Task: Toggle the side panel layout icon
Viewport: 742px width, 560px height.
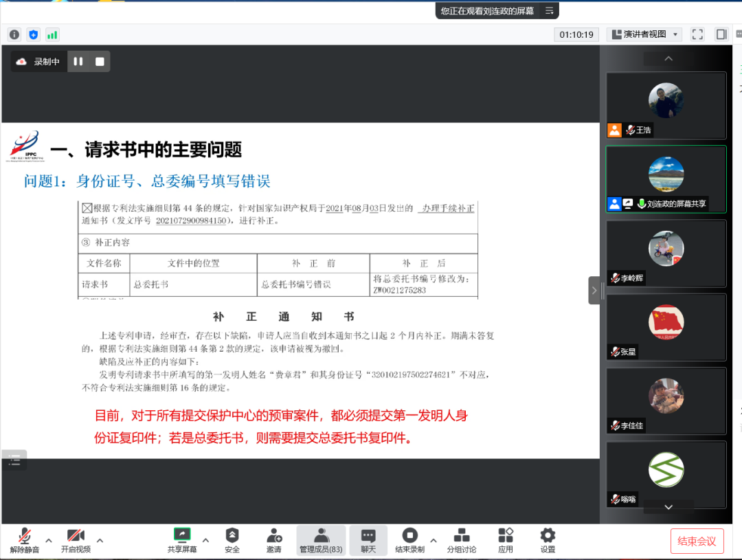Action: coord(721,34)
